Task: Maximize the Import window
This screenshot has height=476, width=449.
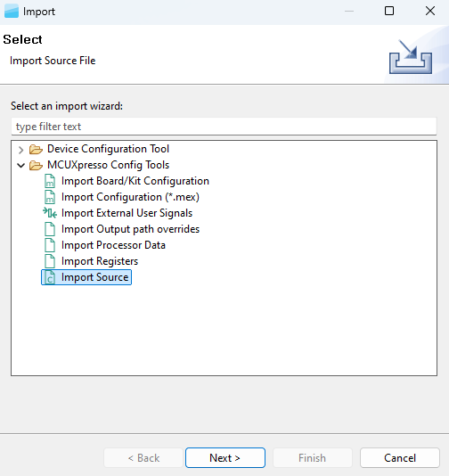Action: point(389,12)
